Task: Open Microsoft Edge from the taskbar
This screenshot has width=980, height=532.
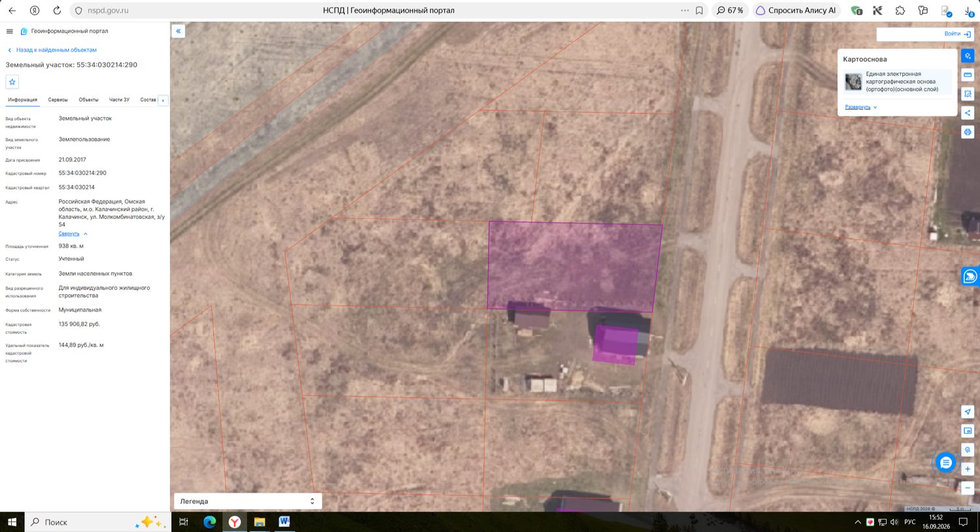Action: (210, 522)
